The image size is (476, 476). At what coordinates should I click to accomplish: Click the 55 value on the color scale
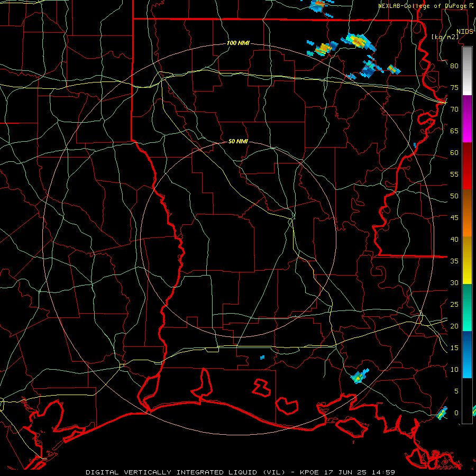coord(454,175)
